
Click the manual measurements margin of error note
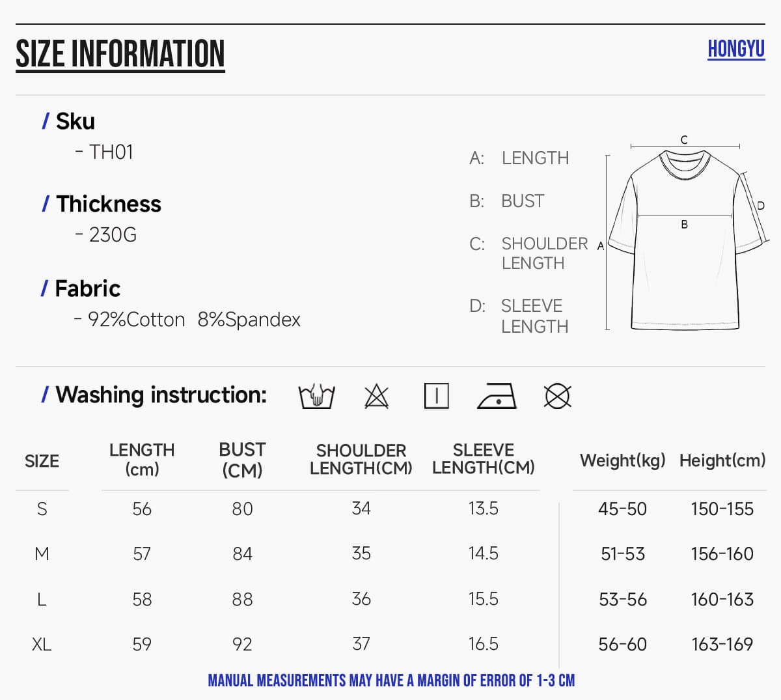click(x=391, y=680)
